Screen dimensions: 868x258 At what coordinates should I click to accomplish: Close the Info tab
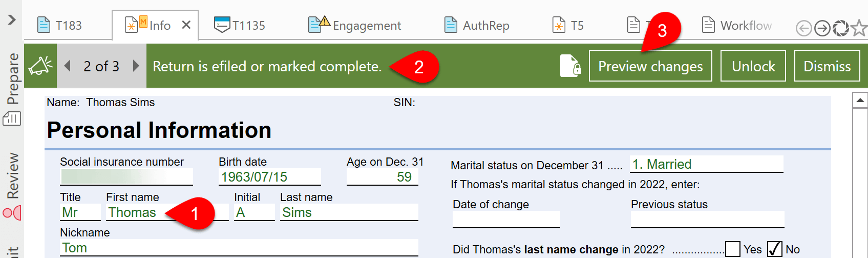tap(186, 25)
